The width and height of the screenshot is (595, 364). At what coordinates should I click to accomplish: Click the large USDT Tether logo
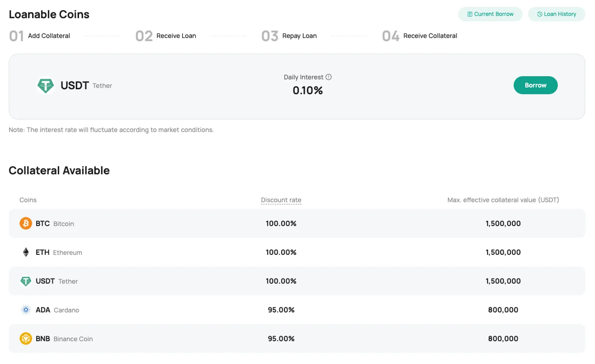tap(45, 85)
